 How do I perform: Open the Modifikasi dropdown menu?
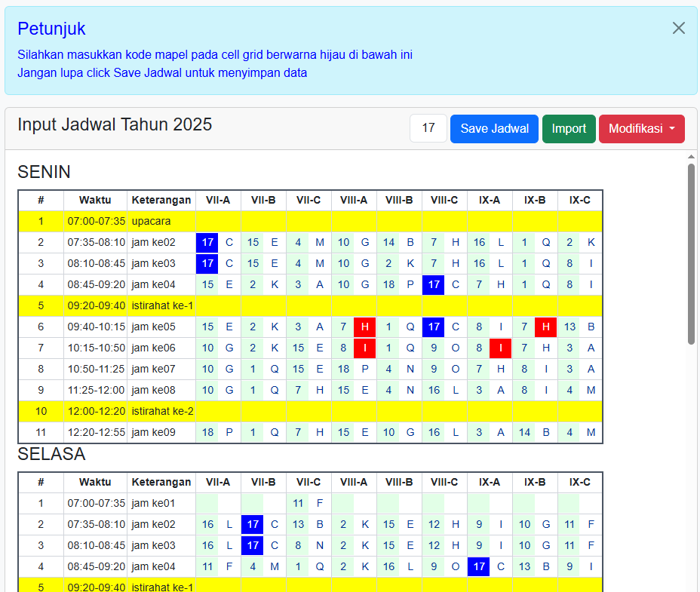(642, 128)
